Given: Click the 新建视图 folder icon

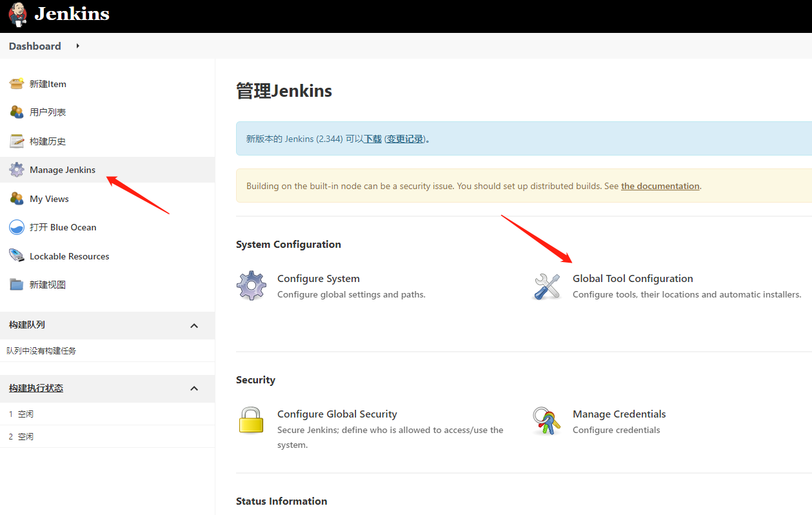Looking at the screenshot, I should tap(17, 284).
